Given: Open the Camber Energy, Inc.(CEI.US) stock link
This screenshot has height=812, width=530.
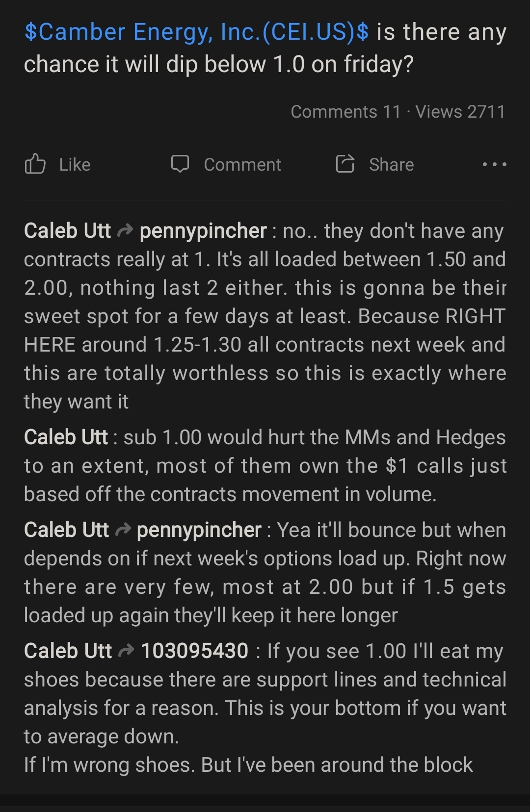Looking at the screenshot, I should pos(196,32).
